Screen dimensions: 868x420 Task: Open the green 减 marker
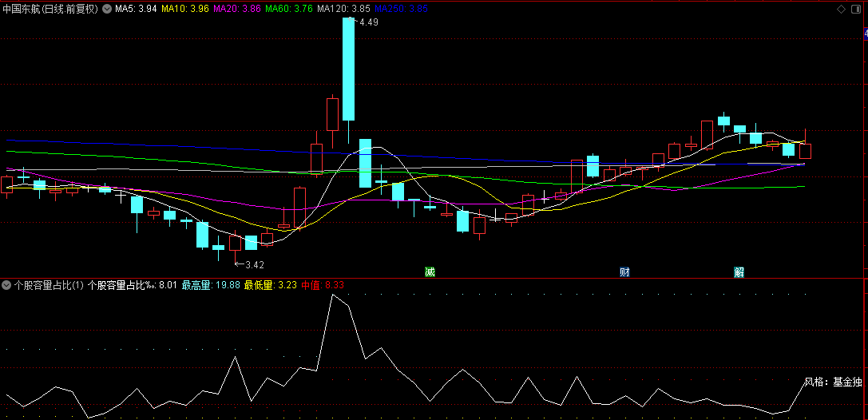pos(430,271)
